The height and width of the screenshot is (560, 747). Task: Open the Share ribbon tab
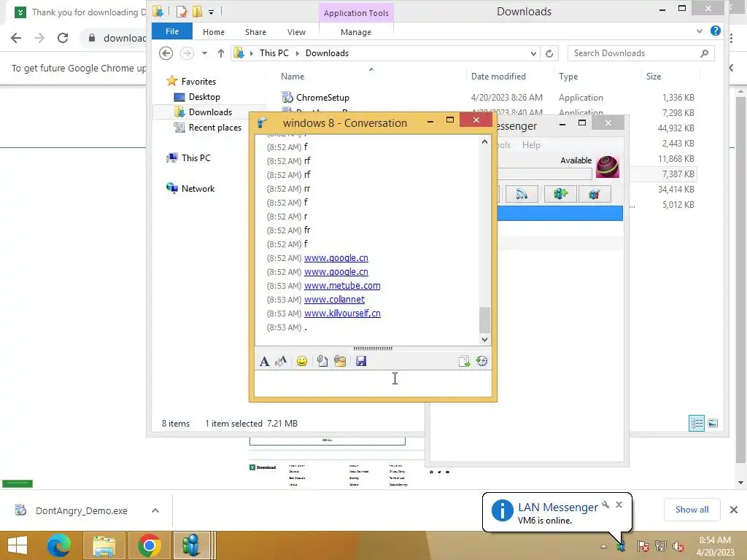(x=255, y=32)
